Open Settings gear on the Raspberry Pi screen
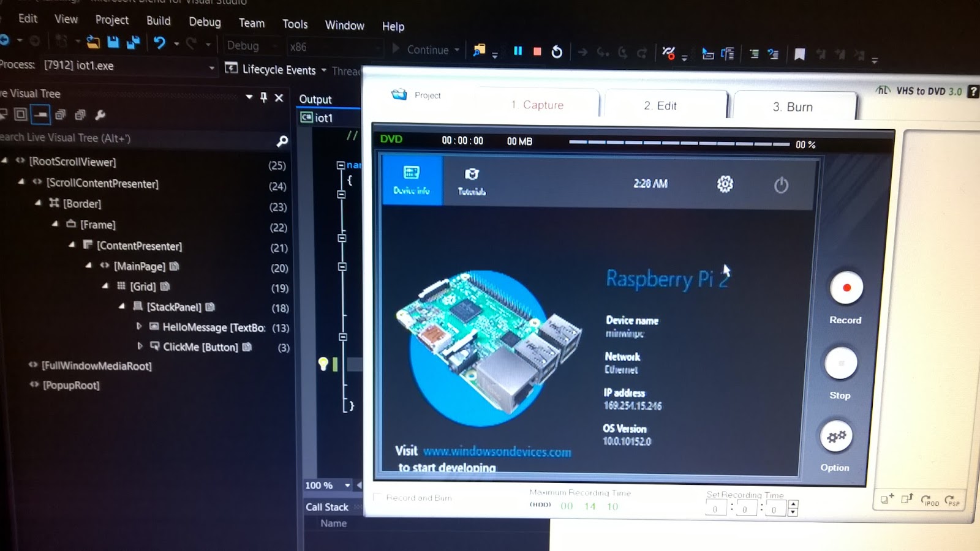Screen dimensions: 980x551 tap(725, 183)
